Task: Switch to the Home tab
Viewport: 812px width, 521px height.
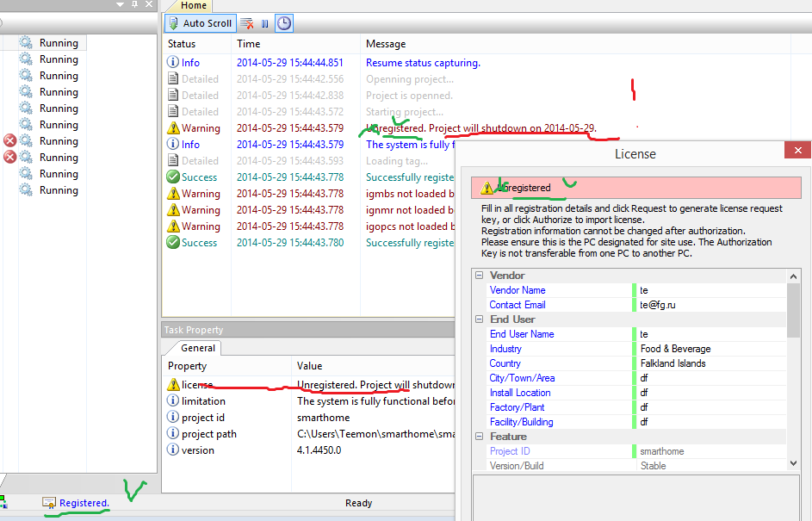Action: (193, 6)
